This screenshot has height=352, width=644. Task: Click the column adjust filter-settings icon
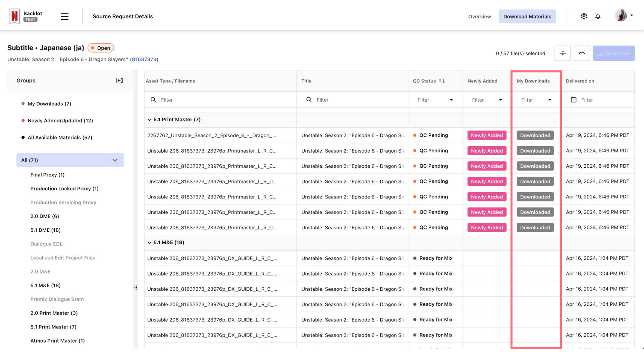[562, 53]
